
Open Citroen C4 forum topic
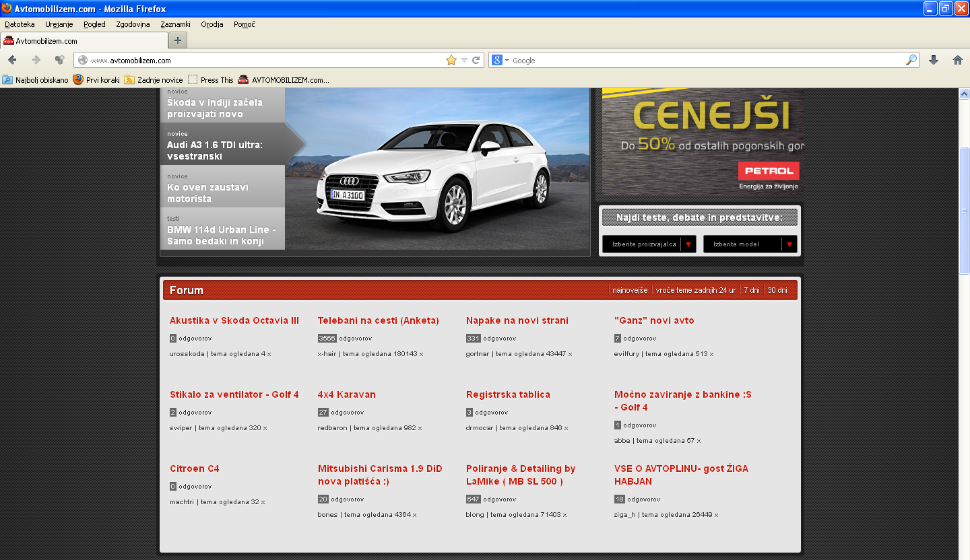(x=195, y=468)
